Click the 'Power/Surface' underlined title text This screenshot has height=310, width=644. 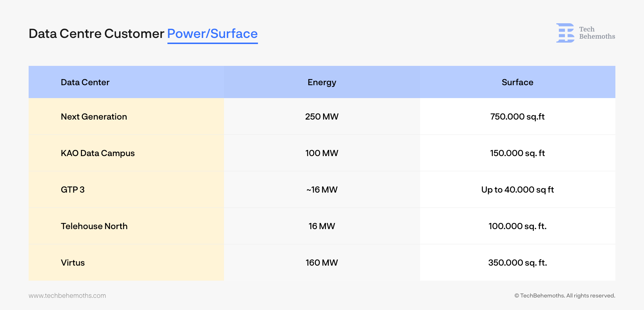point(213,34)
